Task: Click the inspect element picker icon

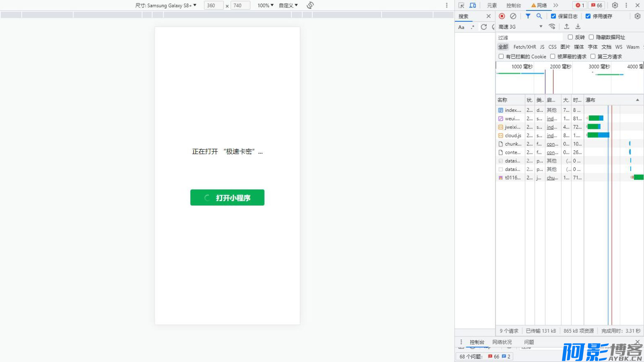Action: pyautogui.click(x=461, y=5)
